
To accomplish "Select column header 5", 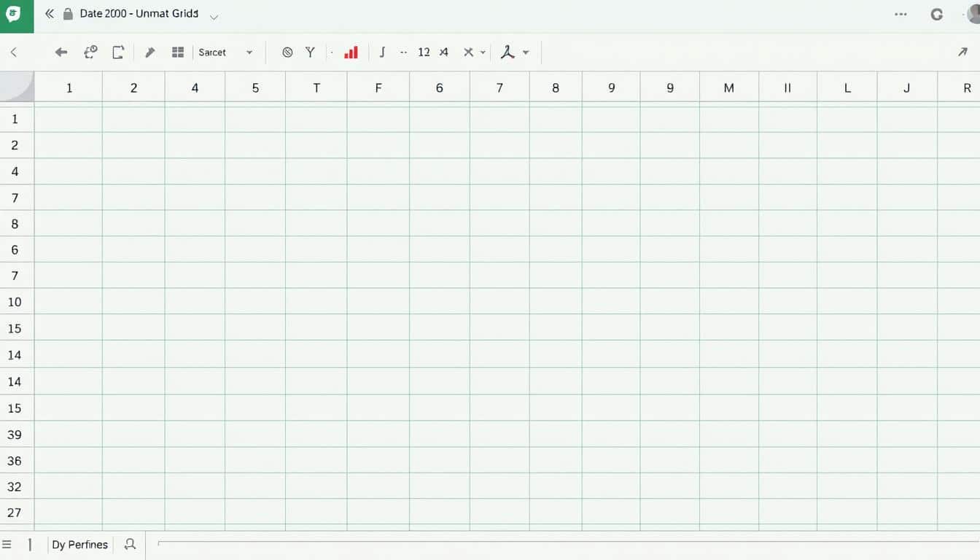I will (x=255, y=87).
